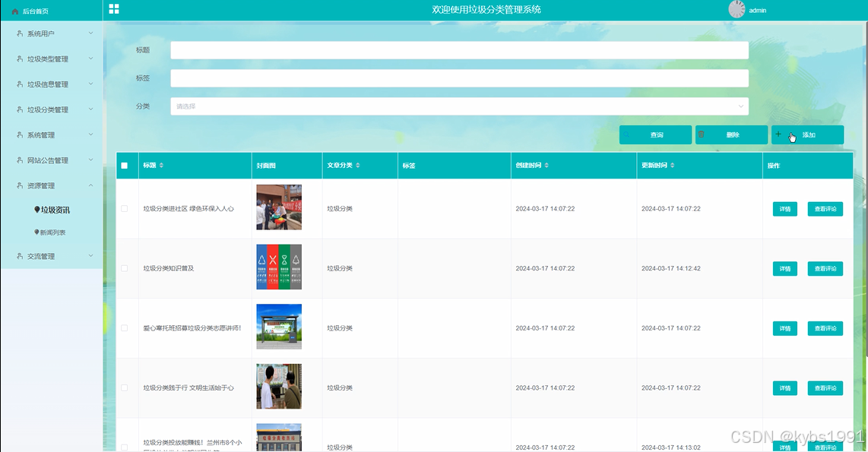Click the icon next to 系统管理

click(x=20, y=135)
